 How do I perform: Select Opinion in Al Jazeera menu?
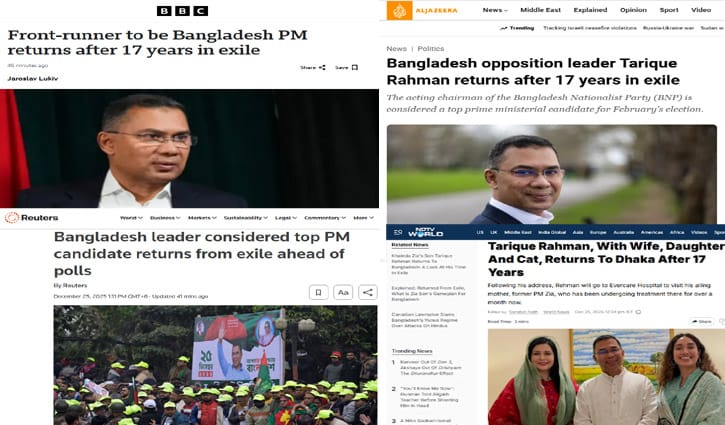point(633,10)
